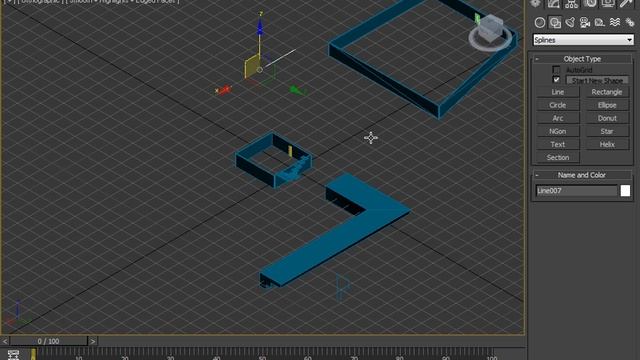
Task: Click the Line007 object name field
Action: (576, 191)
